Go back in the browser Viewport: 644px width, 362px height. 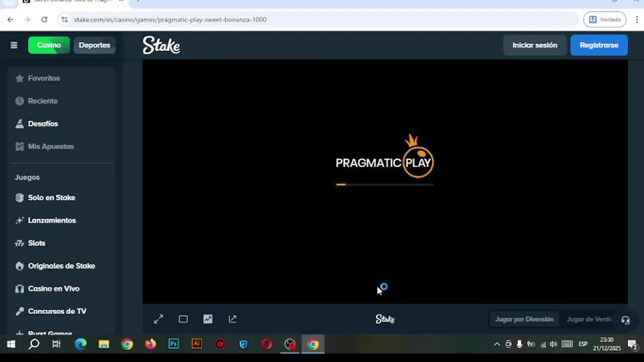tap(11, 20)
